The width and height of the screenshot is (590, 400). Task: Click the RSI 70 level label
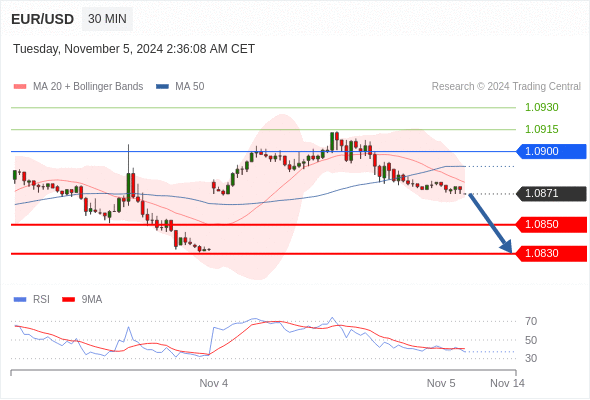pyautogui.click(x=531, y=321)
